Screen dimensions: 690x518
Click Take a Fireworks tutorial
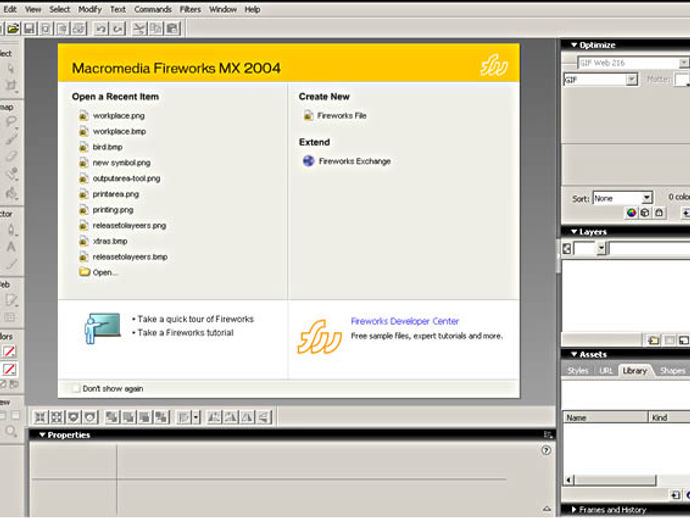point(185,333)
